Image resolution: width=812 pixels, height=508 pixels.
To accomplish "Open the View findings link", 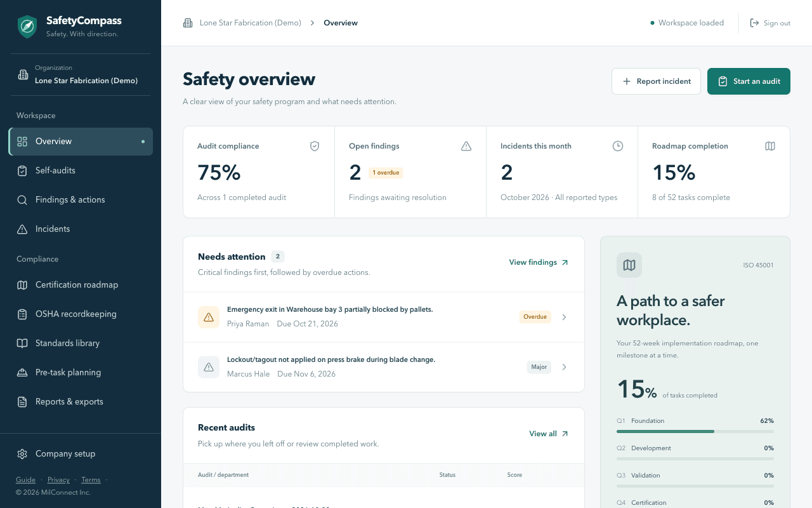I will (x=539, y=262).
